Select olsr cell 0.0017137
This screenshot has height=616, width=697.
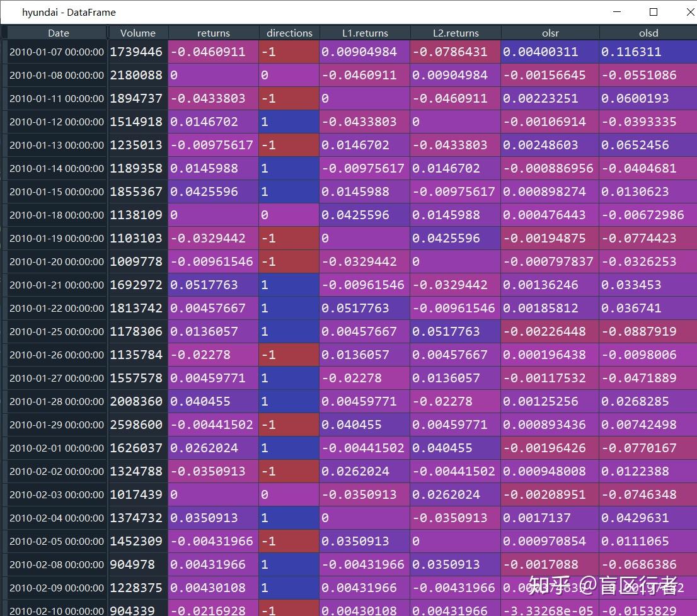coord(550,518)
